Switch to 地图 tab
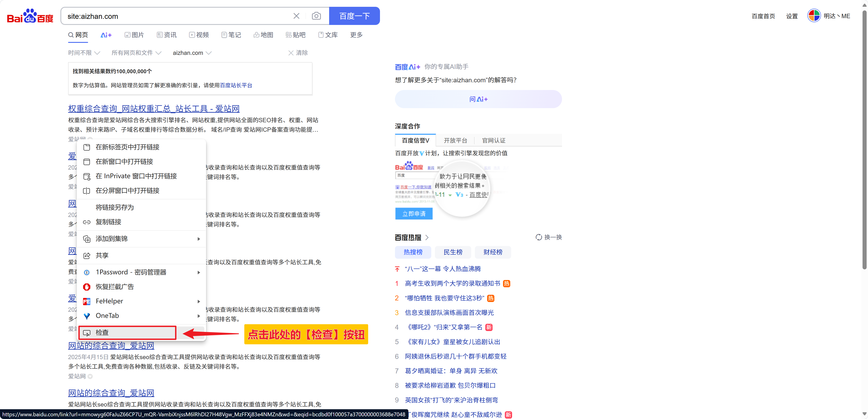Viewport: 868px width, 419px height. pyautogui.click(x=263, y=35)
